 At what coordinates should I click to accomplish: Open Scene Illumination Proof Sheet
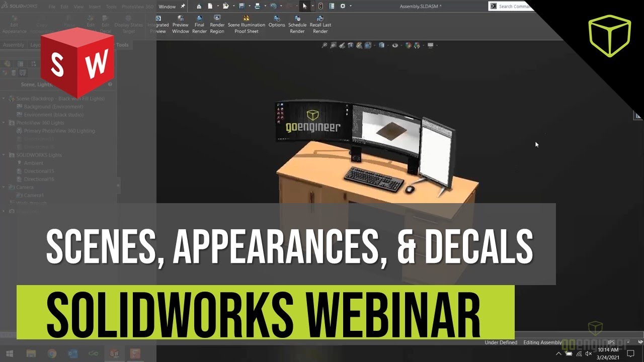[247, 25]
